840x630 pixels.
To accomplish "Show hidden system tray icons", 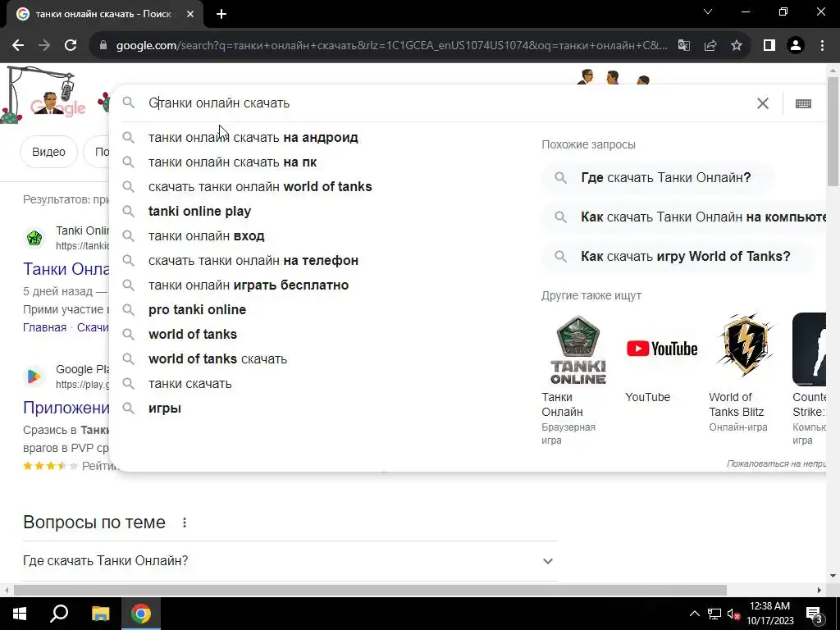I will point(694,614).
